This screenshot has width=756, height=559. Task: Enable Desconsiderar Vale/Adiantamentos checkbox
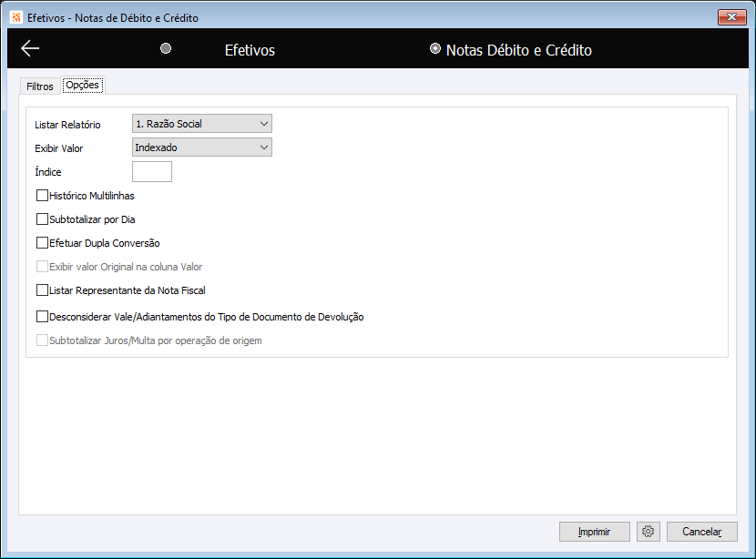tap(43, 316)
